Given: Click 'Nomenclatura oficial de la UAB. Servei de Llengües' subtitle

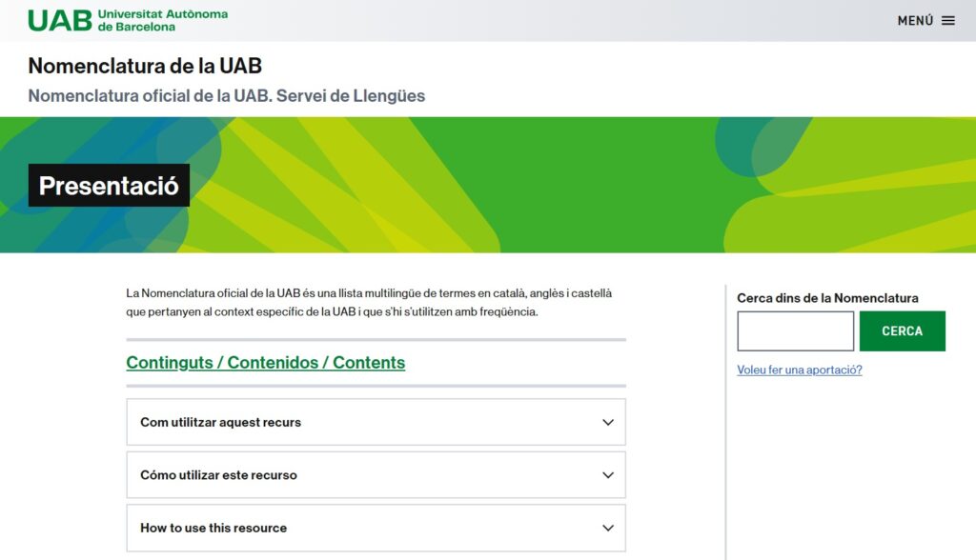Looking at the screenshot, I should click(x=227, y=96).
